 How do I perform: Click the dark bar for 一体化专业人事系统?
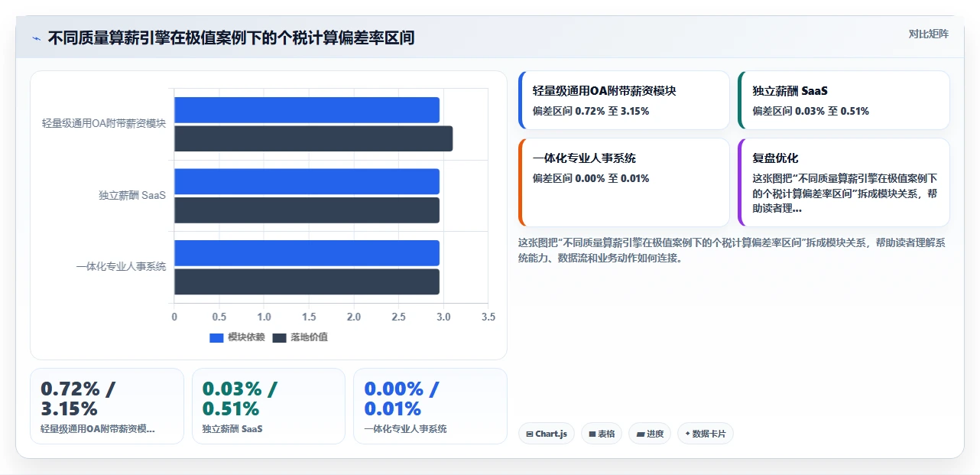click(x=307, y=281)
